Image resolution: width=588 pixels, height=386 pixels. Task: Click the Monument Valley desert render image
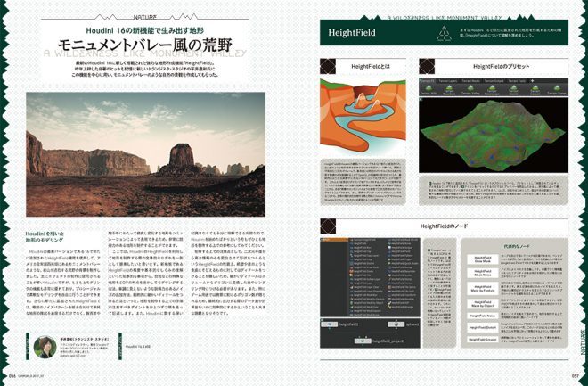(x=145, y=154)
